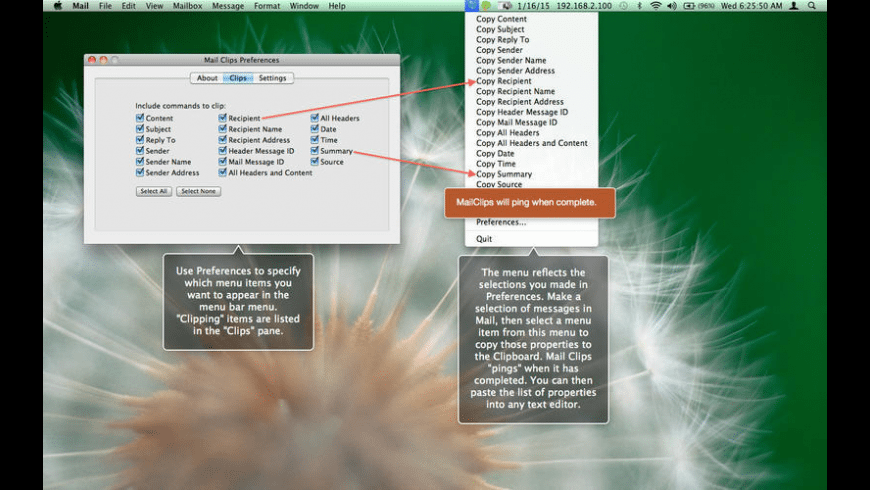This screenshot has width=870, height=490.
Task: Open the Format menu
Action: (267, 6)
